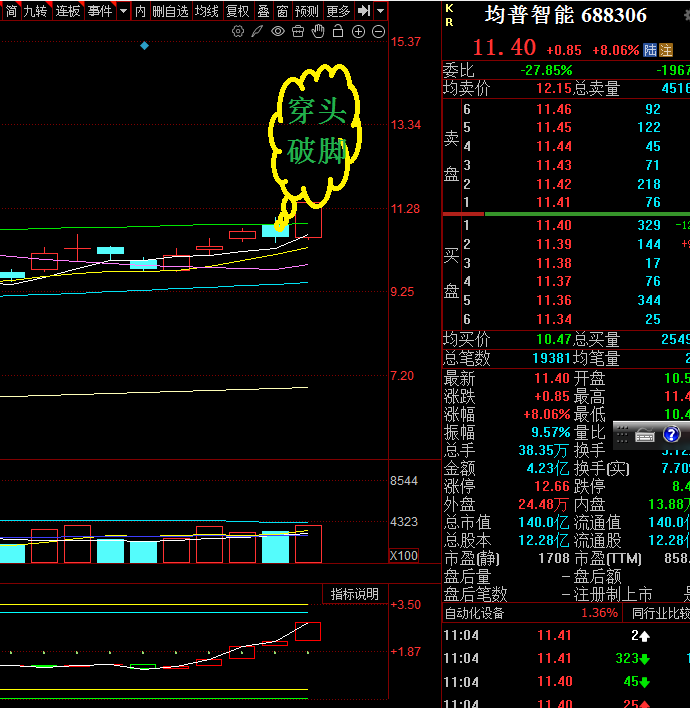Click sell level 6 price 11.46
Image resolution: width=690 pixels, height=708 pixels.
pos(554,109)
